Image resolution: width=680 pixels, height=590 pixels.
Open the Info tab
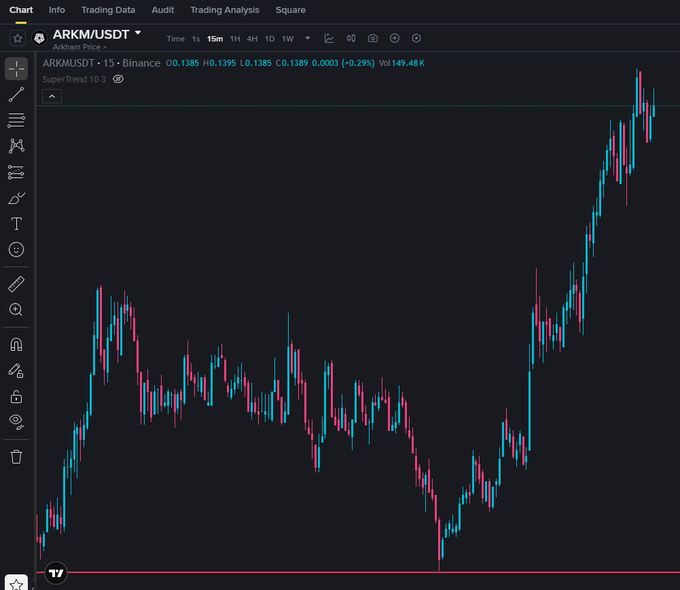[57, 10]
